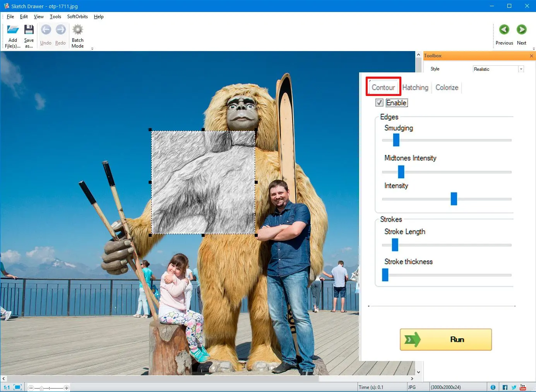Open the SoftOrbits YouTube page from status bar
This screenshot has width=536, height=392.
[523, 387]
